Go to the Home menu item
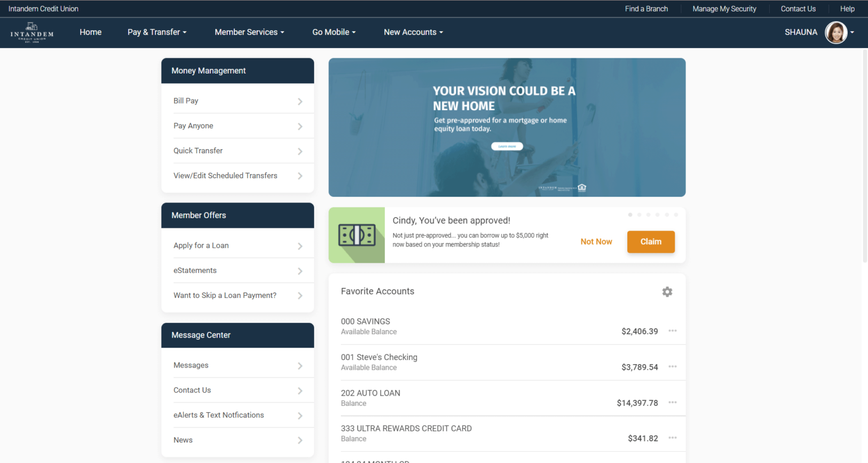Image resolution: width=868 pixels, height=463 pixels. pyautogui.click(x=90, y=32)
